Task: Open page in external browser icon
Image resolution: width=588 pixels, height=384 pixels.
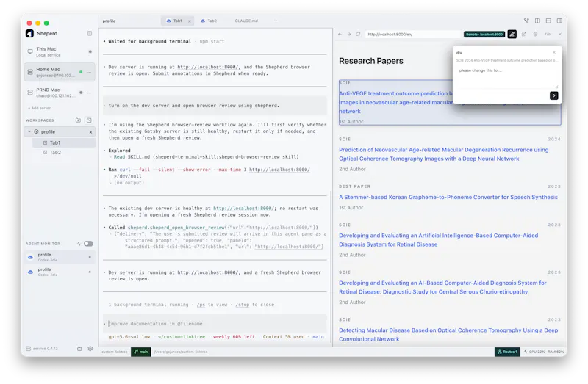Action: pos(523,34)
